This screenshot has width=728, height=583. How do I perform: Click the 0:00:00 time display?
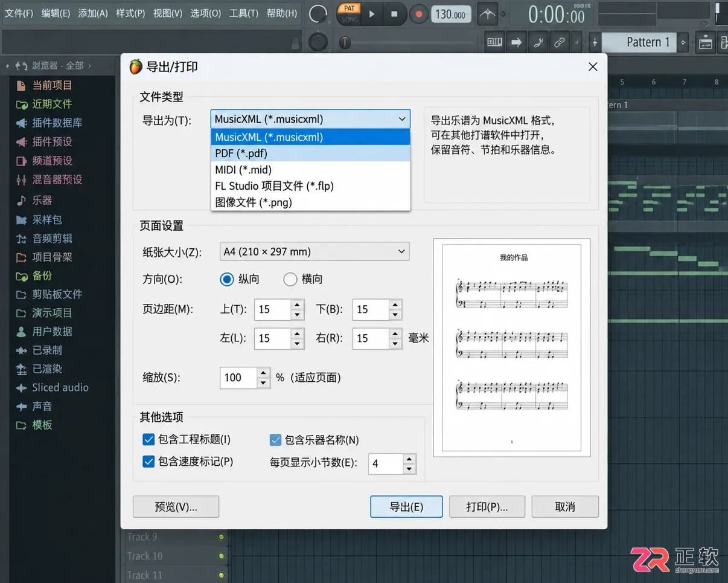pyautogui.click(x=556, y=14)
